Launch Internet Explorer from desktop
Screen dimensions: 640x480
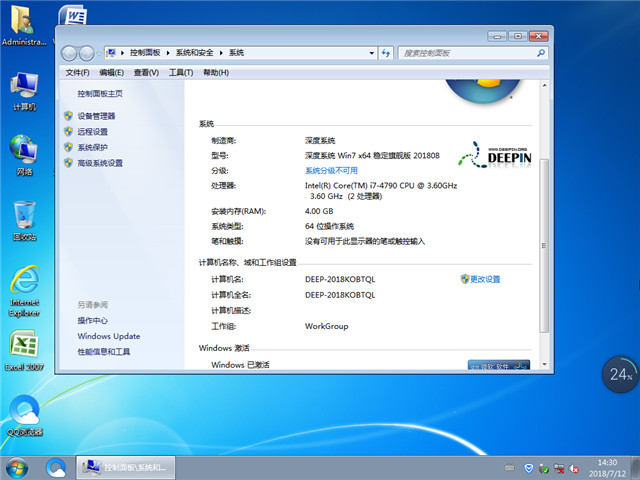coord(24,291)
